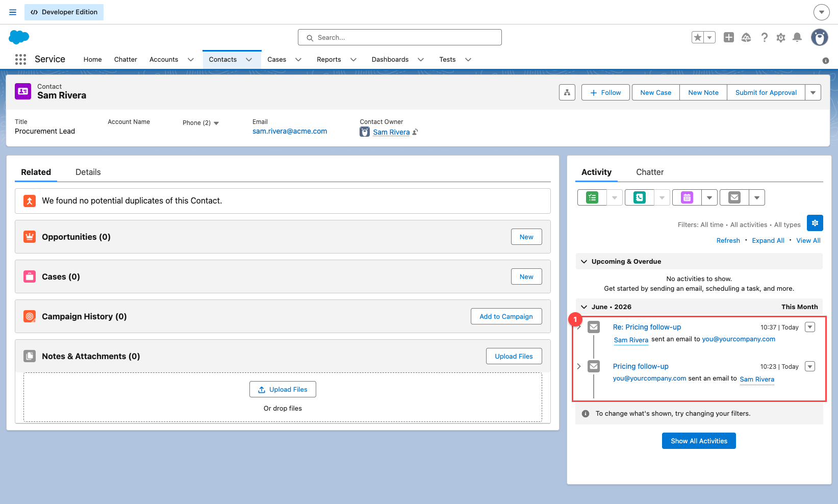Open the Setup gear icon
The height and width of the screenshot is (504, 838).
781,37
